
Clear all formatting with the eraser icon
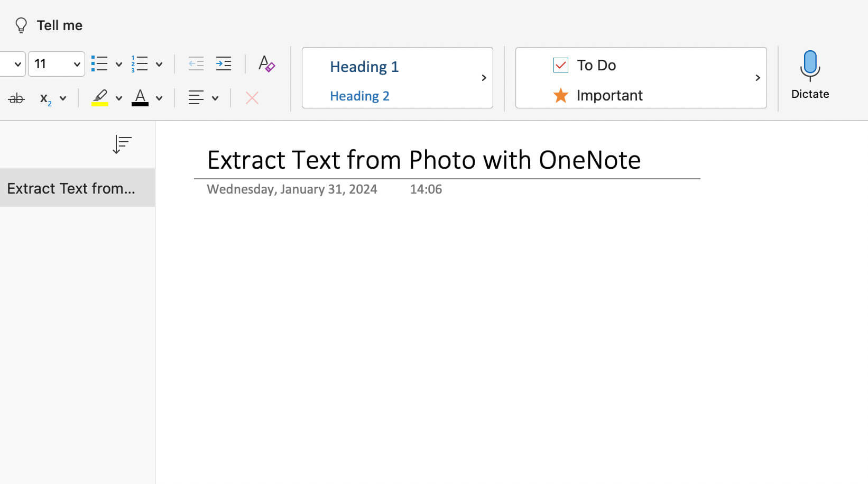(266, 64)
